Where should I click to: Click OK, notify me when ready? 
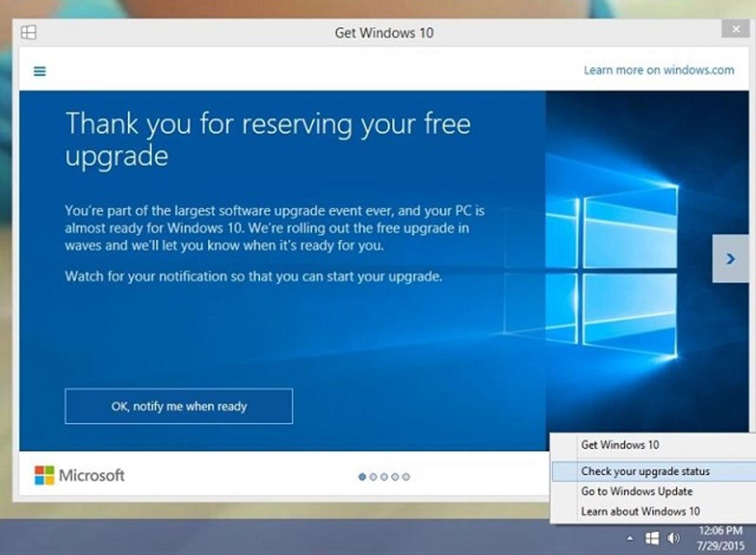[178, 406]
